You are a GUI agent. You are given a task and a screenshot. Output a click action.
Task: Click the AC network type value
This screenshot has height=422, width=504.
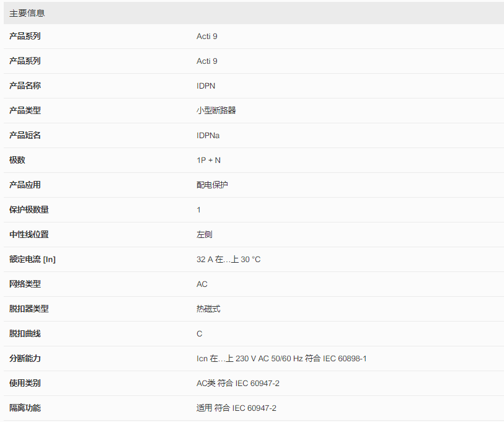[x=202, y=284]
